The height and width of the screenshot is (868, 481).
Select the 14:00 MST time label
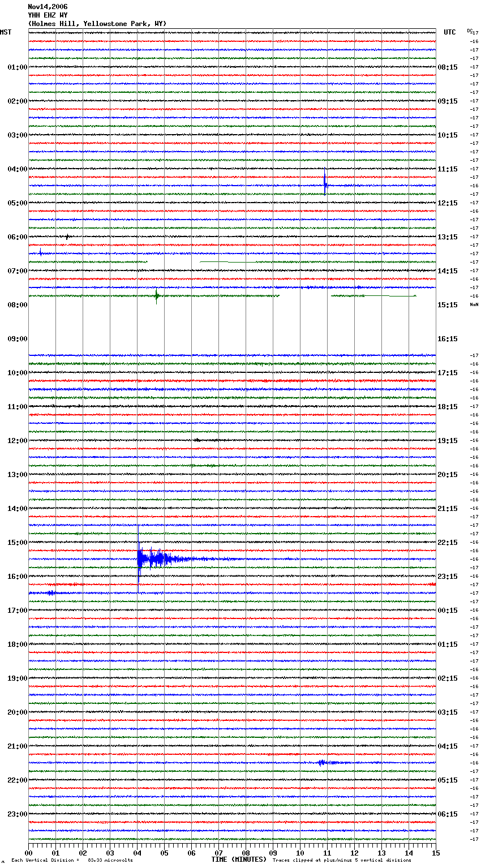(18, 509)
